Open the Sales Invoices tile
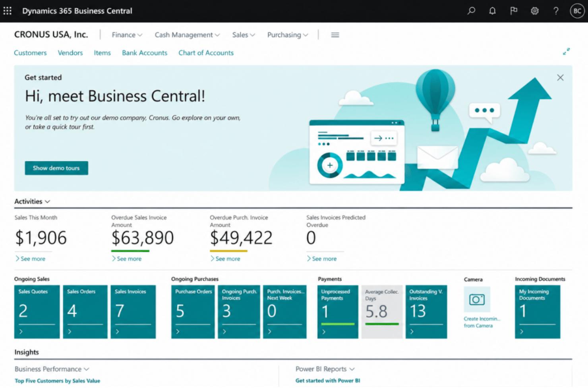The height and width of the screenshot is (392, 588). pyautogui.click(x=133, y=312)
